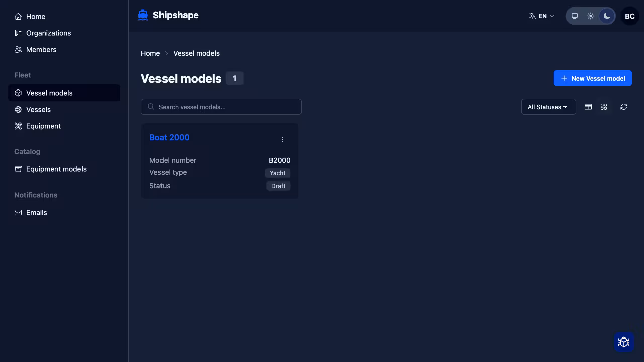This screenshot has width=644, height=362.
Task: Expand the EN language selector
Action: [542, 16]
